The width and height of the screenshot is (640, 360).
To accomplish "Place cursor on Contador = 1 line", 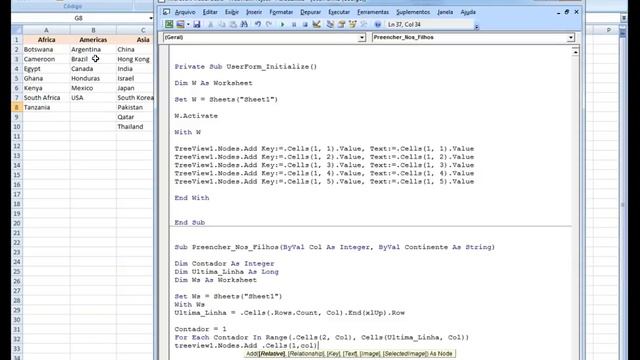I will click(x=200, y=329).
